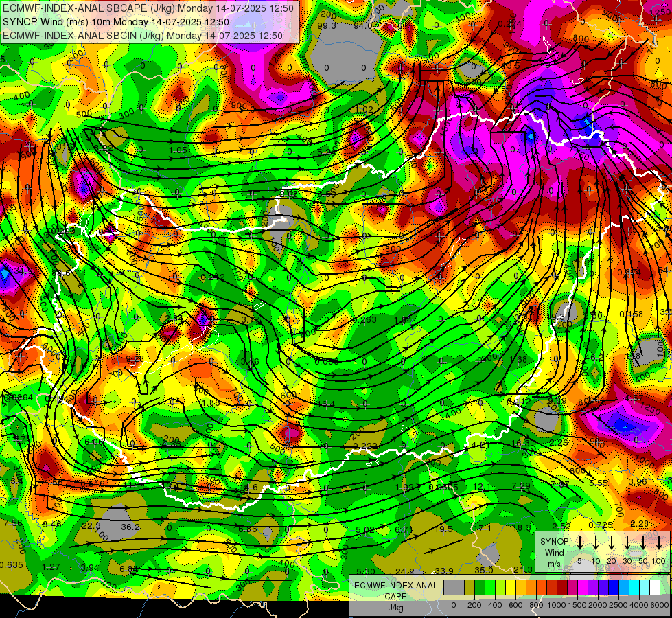Click the '2500' tick on CAPE scale
Viewport: 672px width, 618px height.
pyautogui.click(x=618, y=605)
